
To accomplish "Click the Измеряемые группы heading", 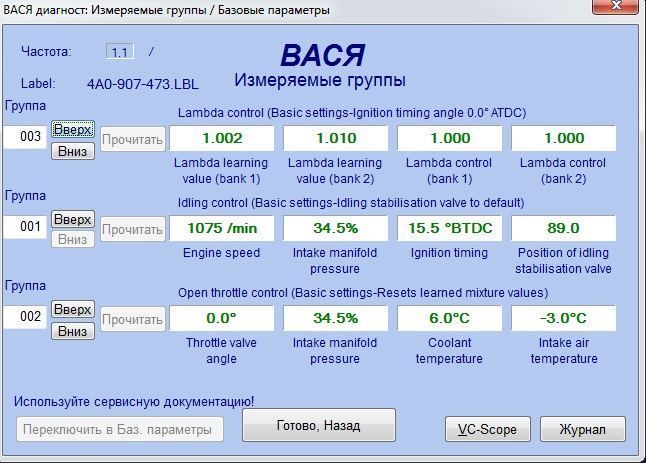I will coord(320,80).
